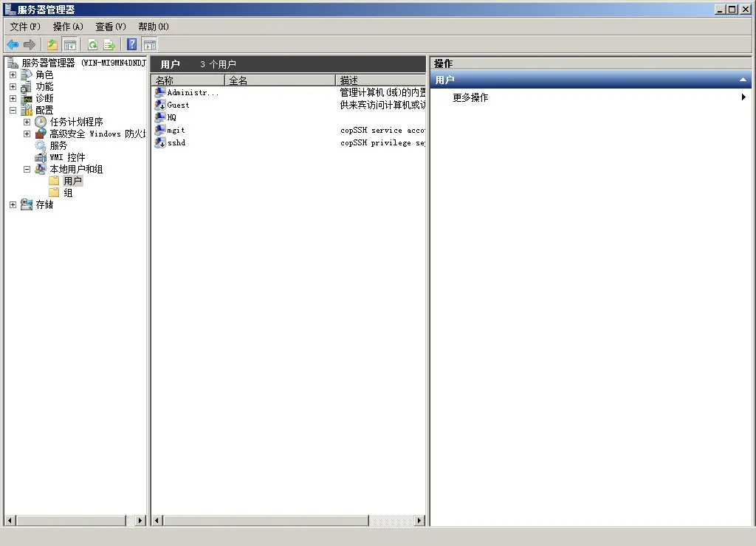Click the 角色 roles node icon
Viewport: 756px width, 546px height.
click(27, 75)
